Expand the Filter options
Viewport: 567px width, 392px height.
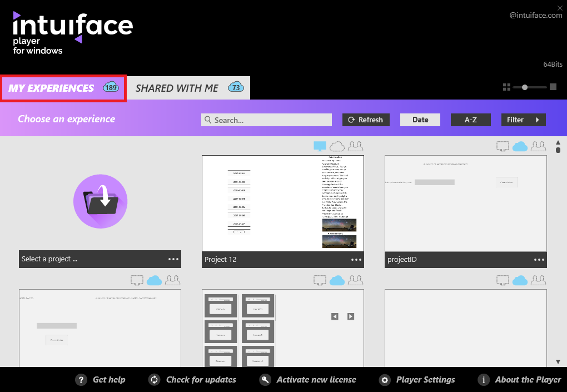pyautogui.click(x=523, y=120)
